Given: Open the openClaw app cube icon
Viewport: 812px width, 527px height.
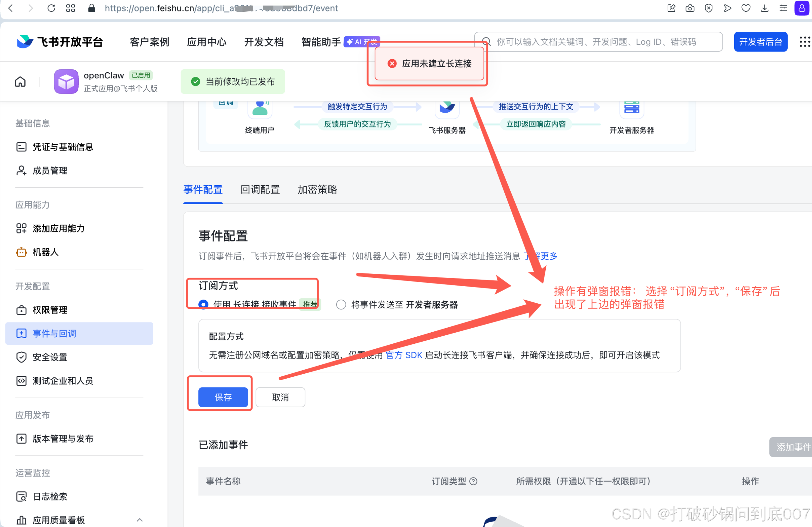Looking at the screenshot, I should (x=66, y=81).
